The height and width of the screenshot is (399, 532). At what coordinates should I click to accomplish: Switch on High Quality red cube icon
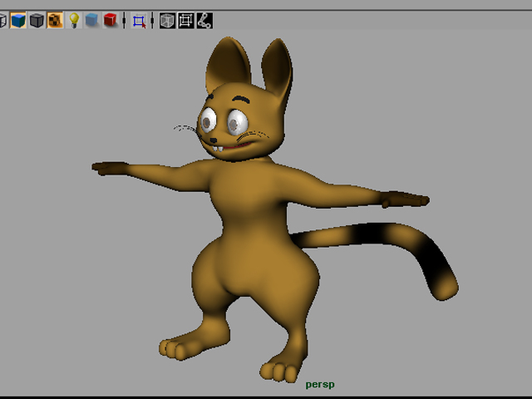coord(111,20)
